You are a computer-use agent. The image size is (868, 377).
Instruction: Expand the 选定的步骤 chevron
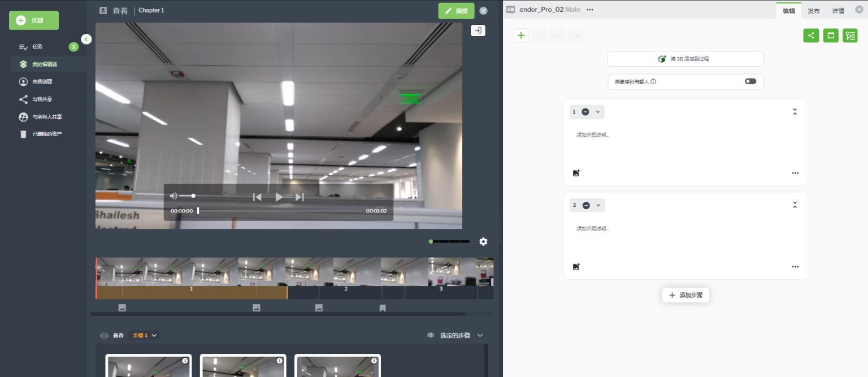480,335
